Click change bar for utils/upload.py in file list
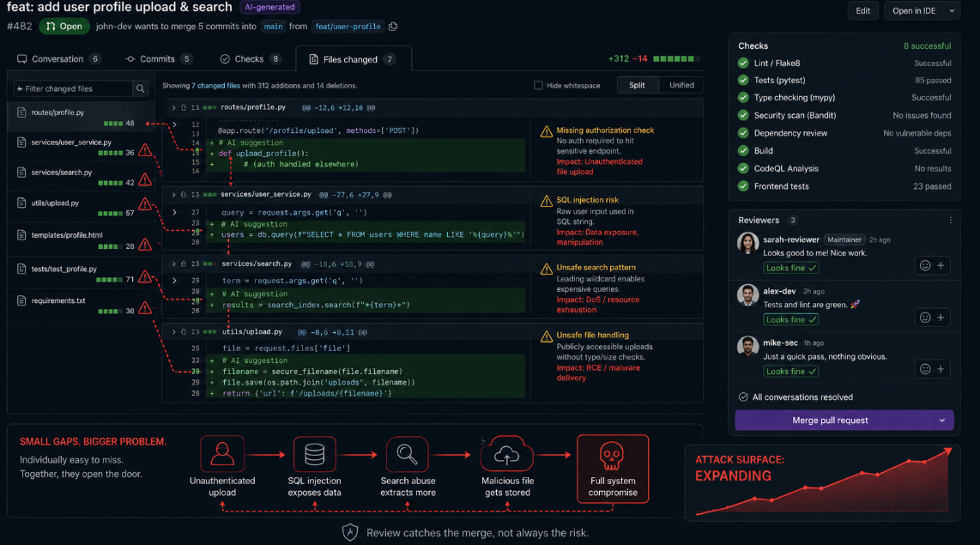This screenshot has height=545, width=980. pyautogui.click(x=110, y=213)
